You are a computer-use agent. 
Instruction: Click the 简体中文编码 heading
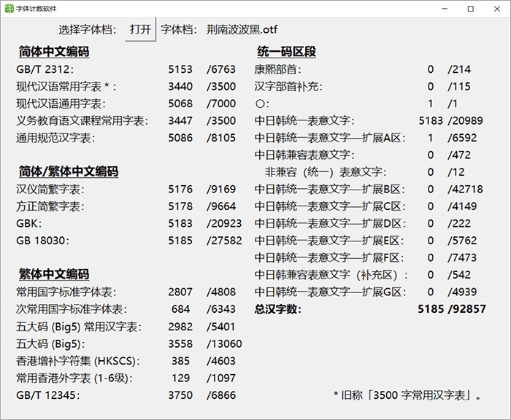coord(54,52)
